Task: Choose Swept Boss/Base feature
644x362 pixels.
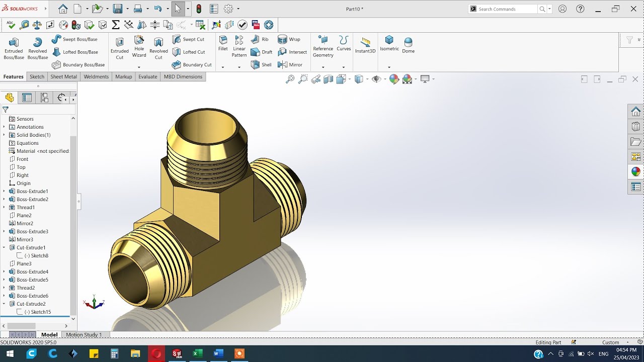Action: click(74, 39)
